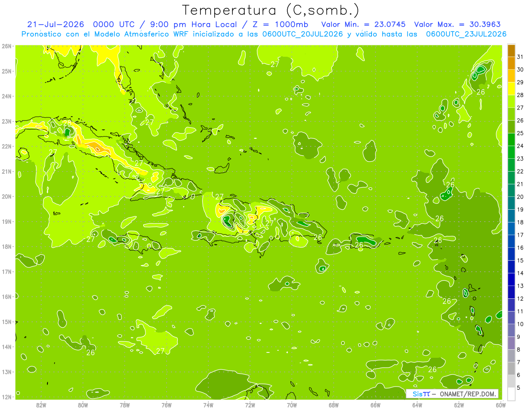
Task: Click the 13N latitude label
Action: 7,372
